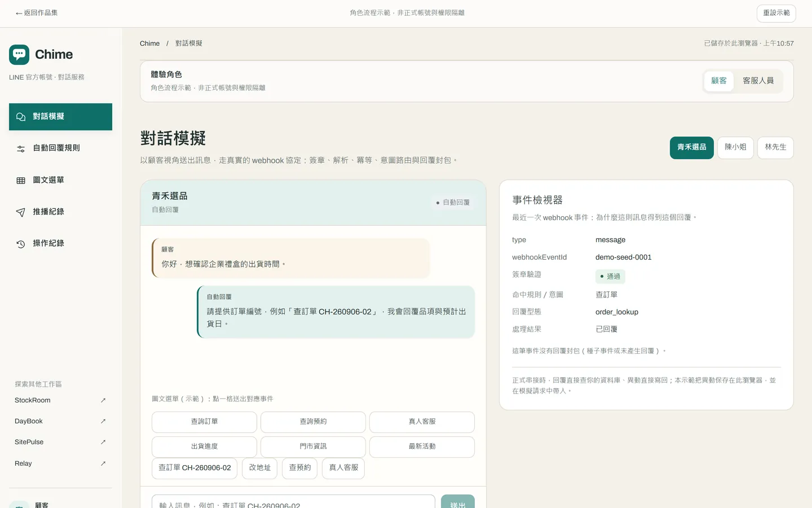
Task: Open the 對話模擬 sidebar menu item
Action: tap(60, 117)
